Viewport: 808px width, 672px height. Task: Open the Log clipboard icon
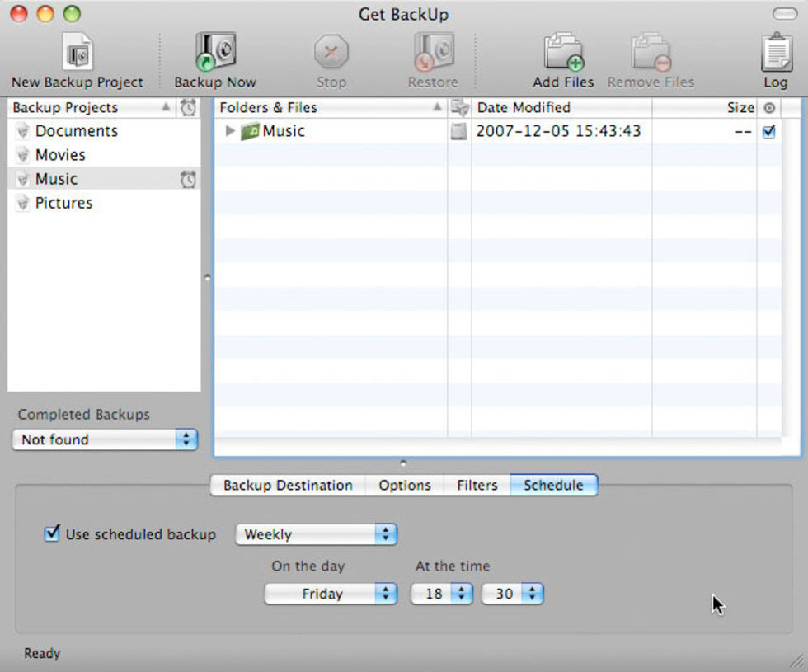[775, 53]
